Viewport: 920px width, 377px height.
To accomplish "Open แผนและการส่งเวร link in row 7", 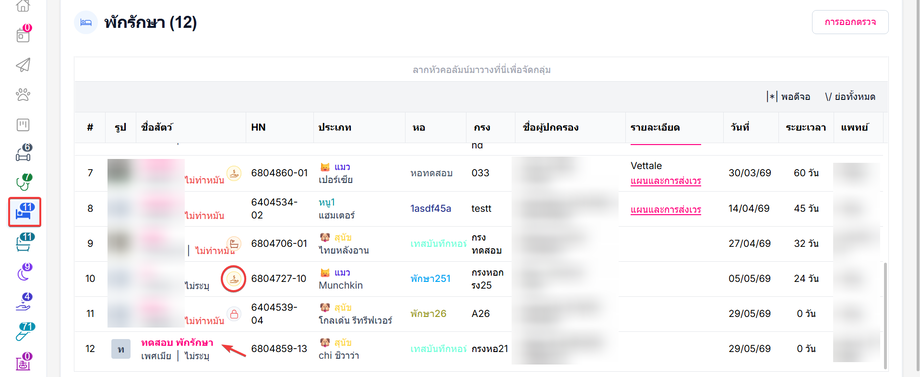I will [x=665, y=181].
